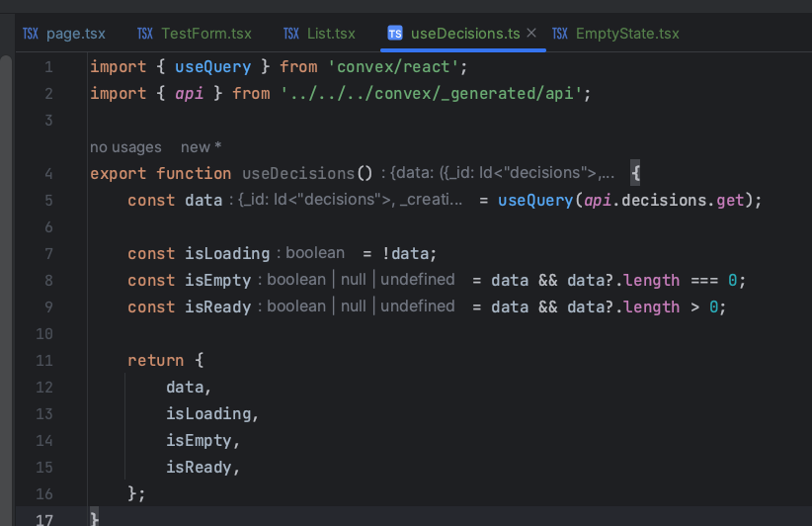812x526 pixels.
Task: Click the TSX icon on the EmptyState.tsx tab
Action: tap(560, 34)
